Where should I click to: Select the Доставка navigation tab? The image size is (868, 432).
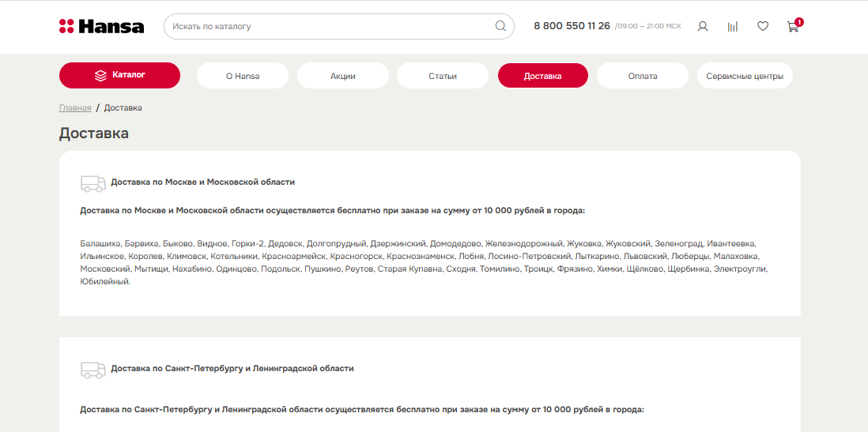[542, 76]
